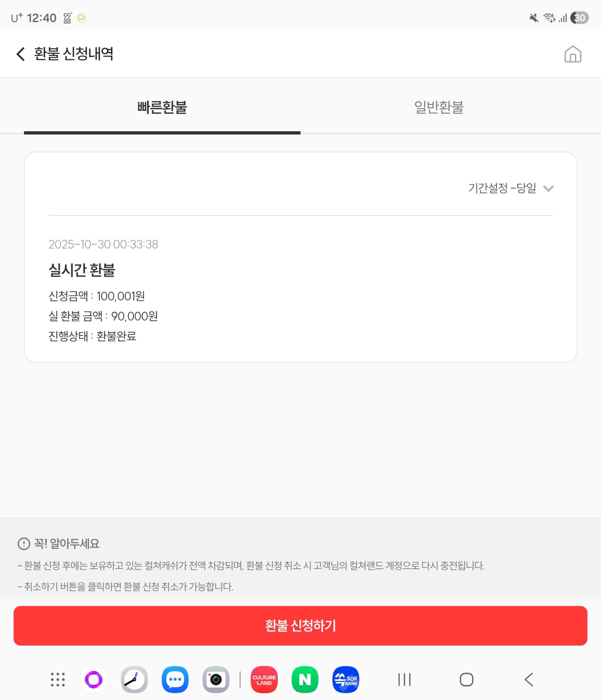Tap the 꼭! 알아두세요 notice info icon
Screen dimensions: 601x700
click(x=24, y=544)
